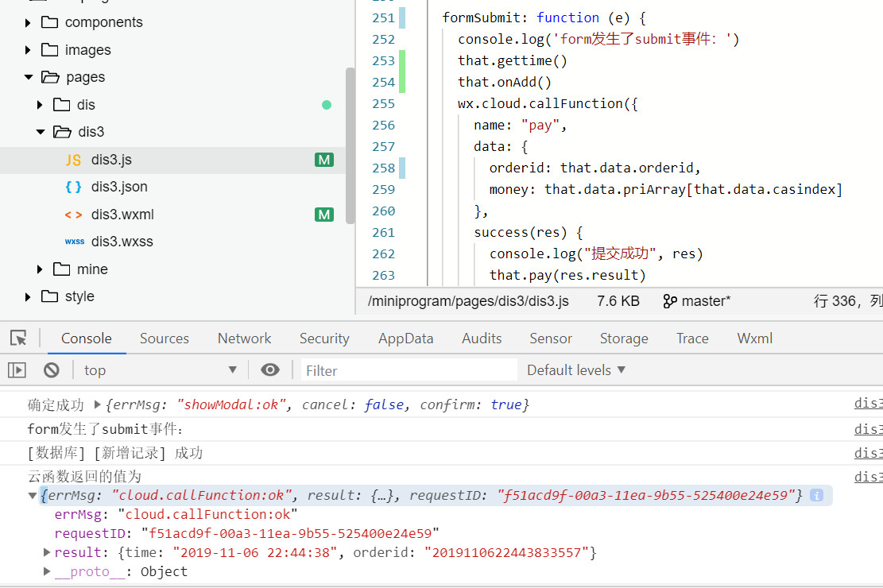Click the style folder icon
Image resolution: width=883 pixels, height=588 pixels.
tap(49, 296)
